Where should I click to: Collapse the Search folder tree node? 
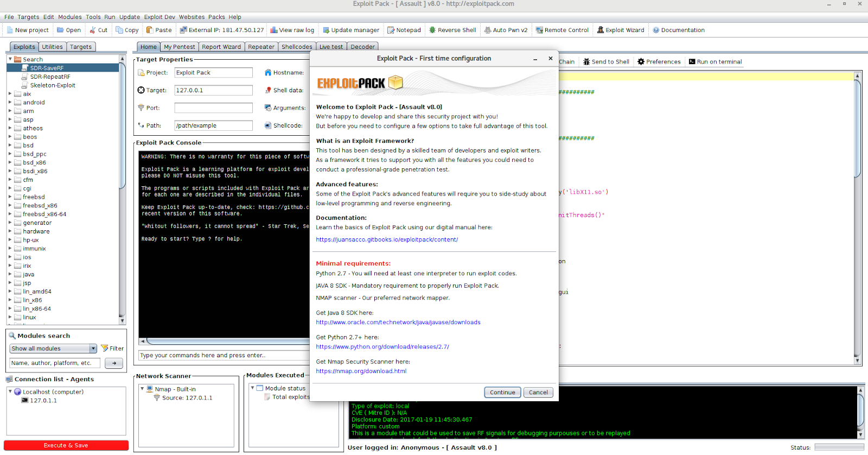pyautogui.click(x=10, y=59)
